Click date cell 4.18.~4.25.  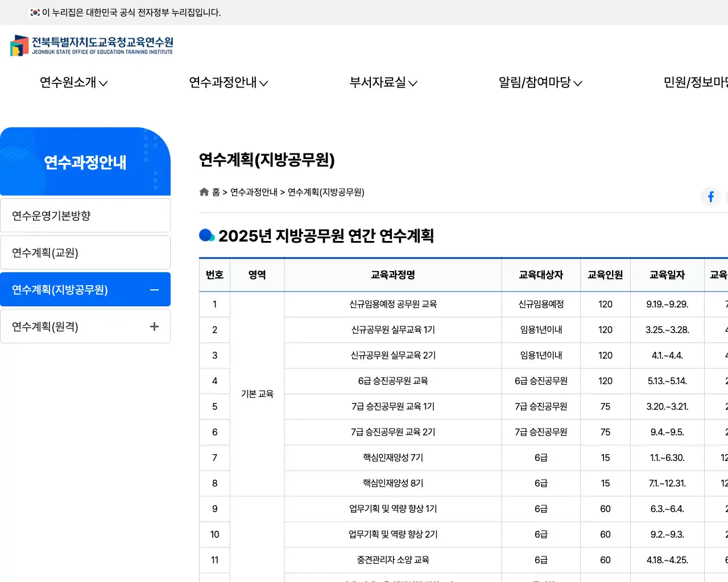(x=667, y=560)
